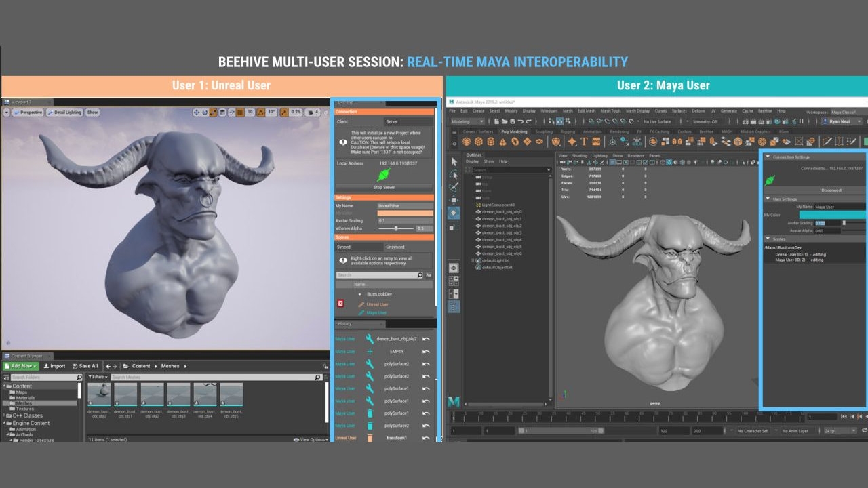This screenshot has width=868, height=488.
Task: Toggle the No Live Surface field in Maya
Action: point(656,121)
